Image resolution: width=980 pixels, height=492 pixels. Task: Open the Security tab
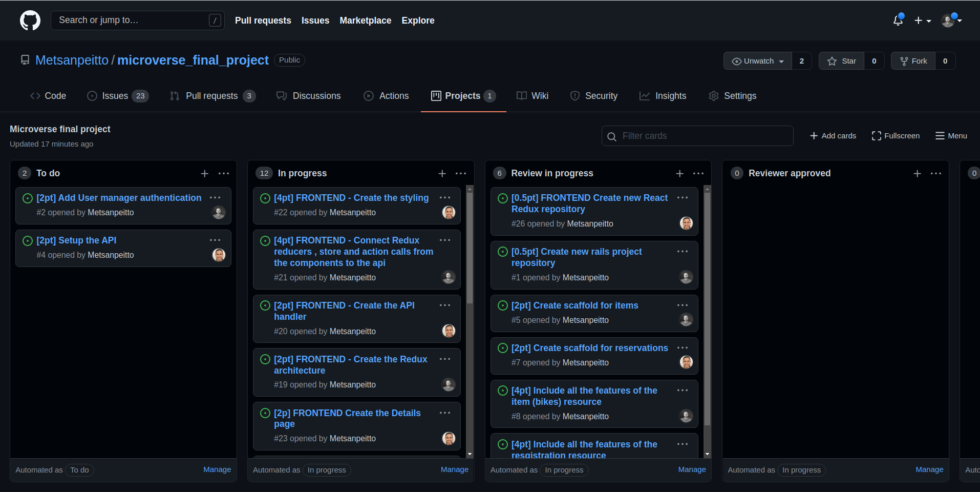pyautogui.click(x=594, y=96)
